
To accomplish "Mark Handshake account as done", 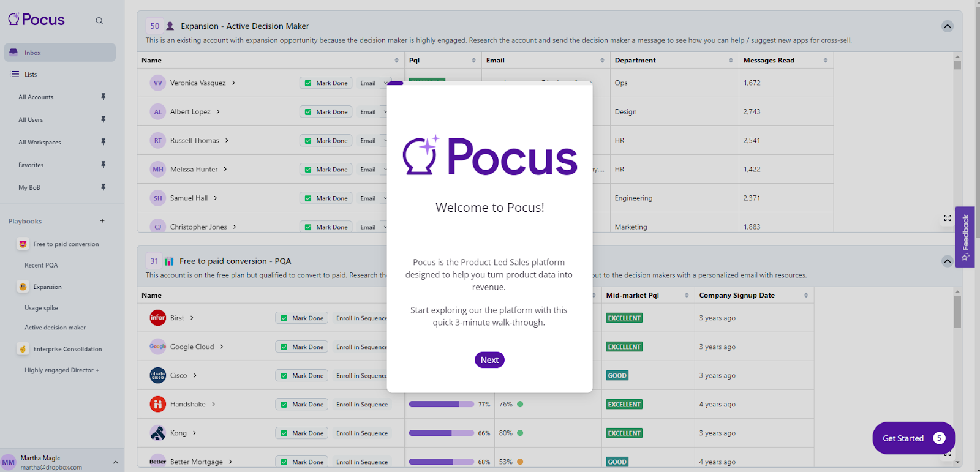I will click(x=302, y=404).
